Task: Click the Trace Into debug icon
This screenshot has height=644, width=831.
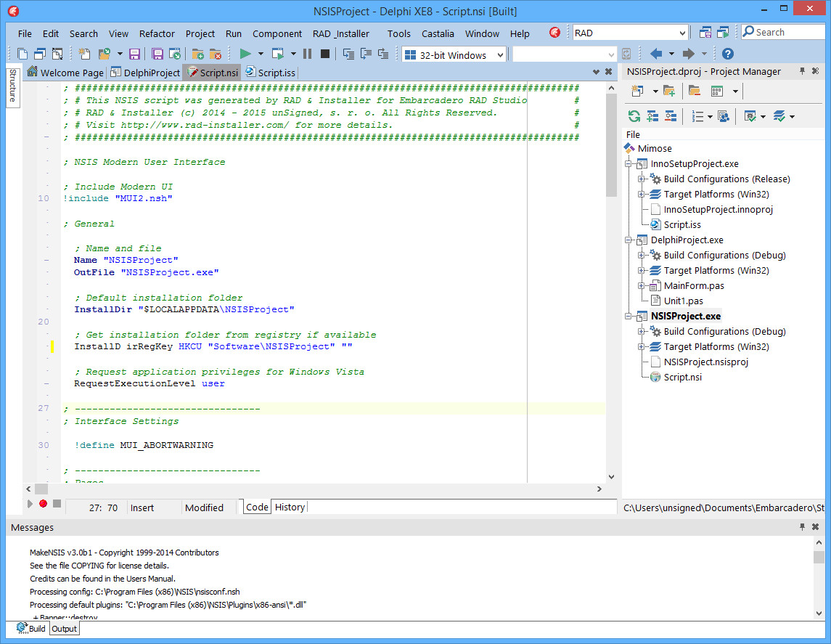Action: click(x=348, y=54)
